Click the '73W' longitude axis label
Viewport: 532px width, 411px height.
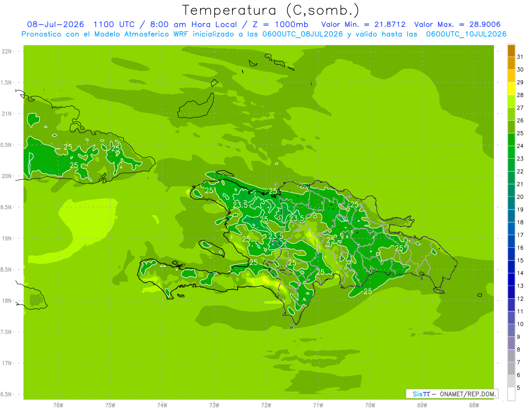[214, 405]
